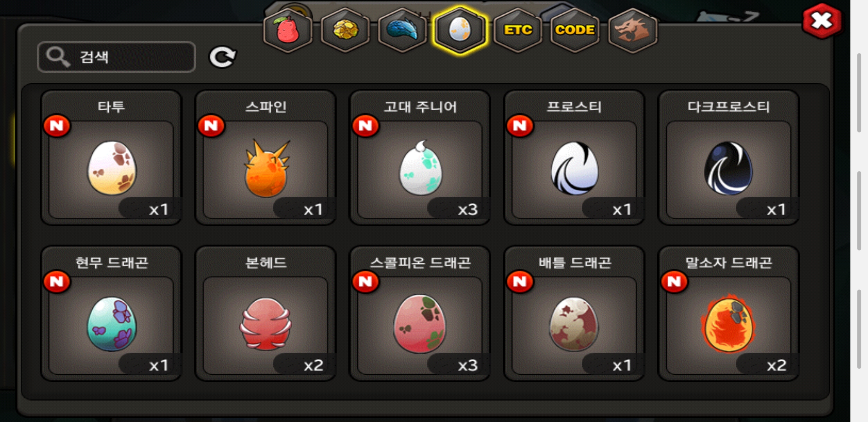Select the 고대 주니어 egg
The height and width of the screenshot is (422, 868).
[x=420, y=158]
